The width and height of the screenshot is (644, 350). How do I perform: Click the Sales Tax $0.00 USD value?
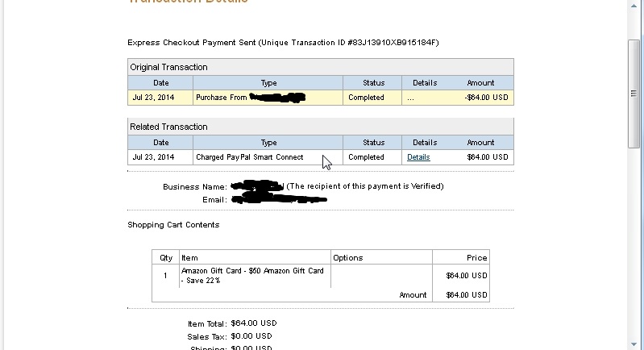point(251,335)
